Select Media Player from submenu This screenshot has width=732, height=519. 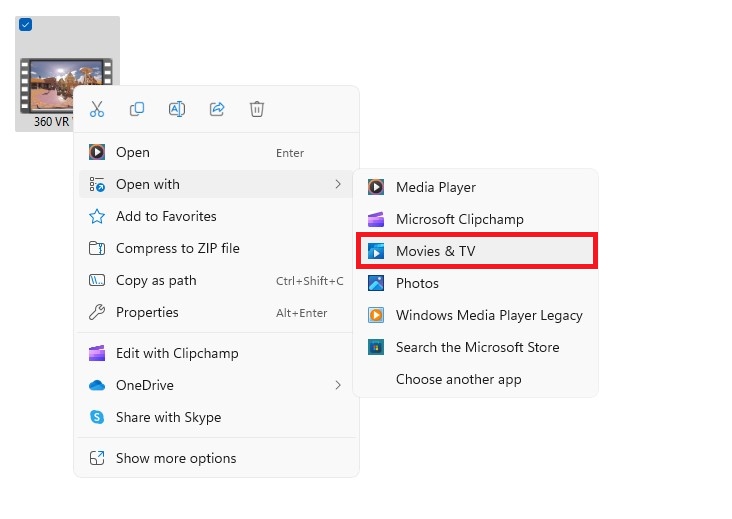(x=476, y=187)
